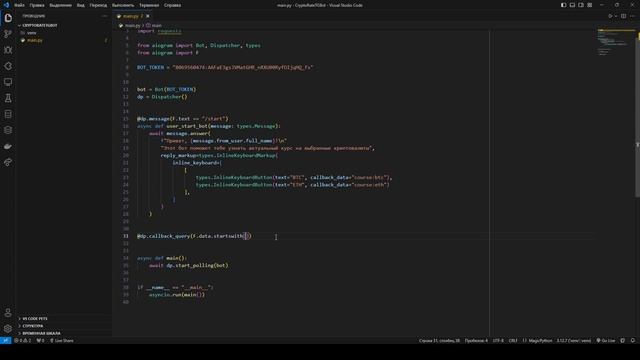Open the Testing flask view

click(x=8, y=98)
